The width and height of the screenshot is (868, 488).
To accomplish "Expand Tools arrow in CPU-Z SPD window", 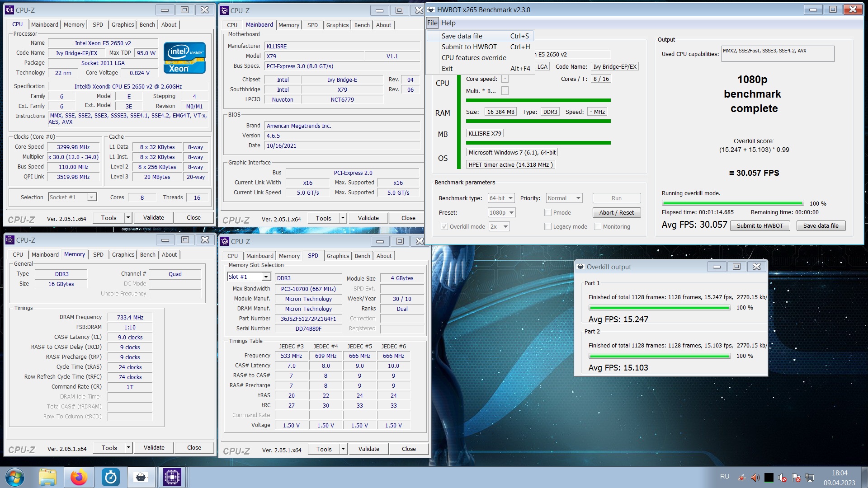I will [x=343, y=449].
